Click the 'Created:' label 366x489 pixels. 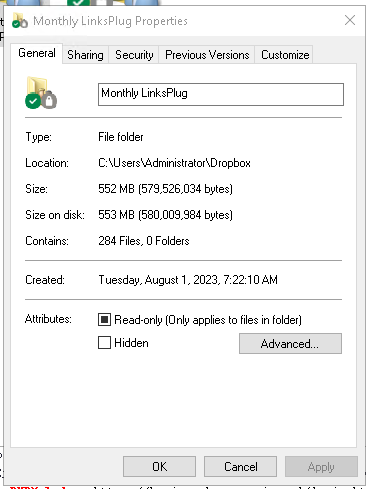tap(45, 280)
